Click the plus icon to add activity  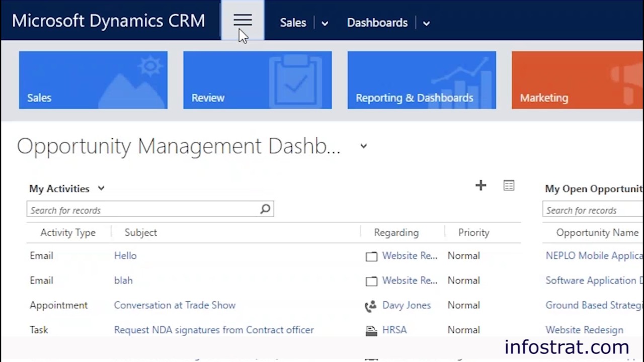pos(480,186)
